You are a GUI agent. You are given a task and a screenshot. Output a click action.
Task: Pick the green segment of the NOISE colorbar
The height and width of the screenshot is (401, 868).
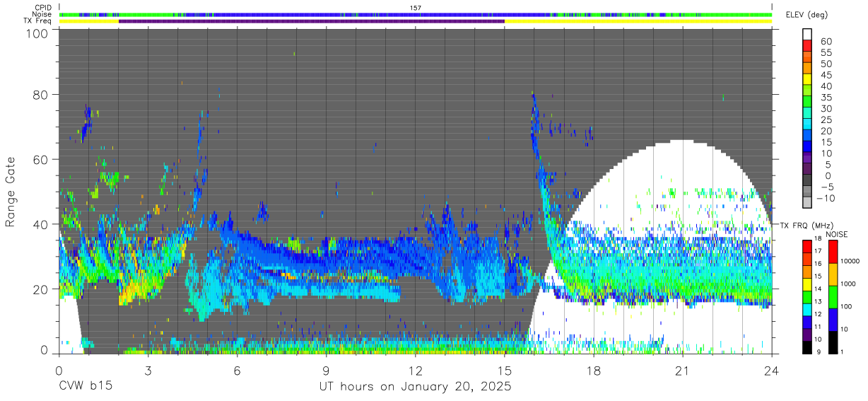pos(832,297)
